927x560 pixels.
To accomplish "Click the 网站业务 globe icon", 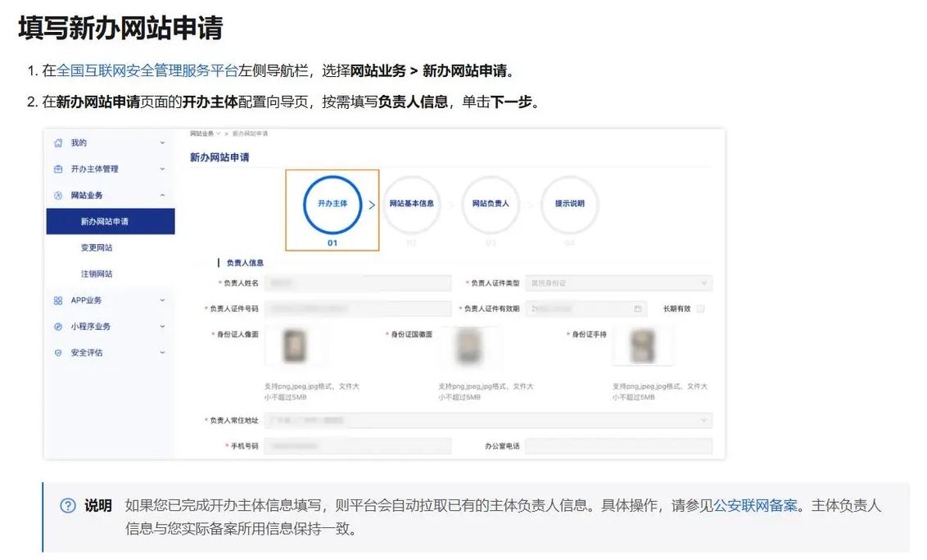I will point(58,196).
